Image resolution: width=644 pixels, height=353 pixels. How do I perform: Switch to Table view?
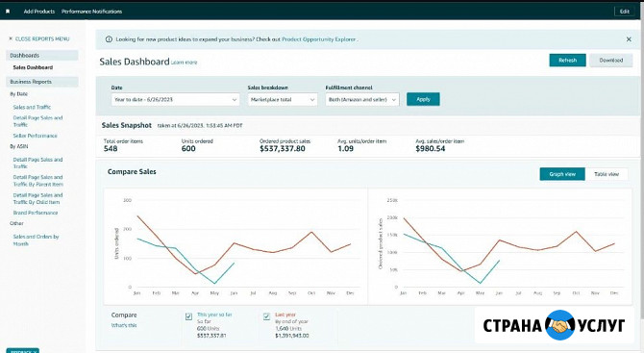pos(607,174)
